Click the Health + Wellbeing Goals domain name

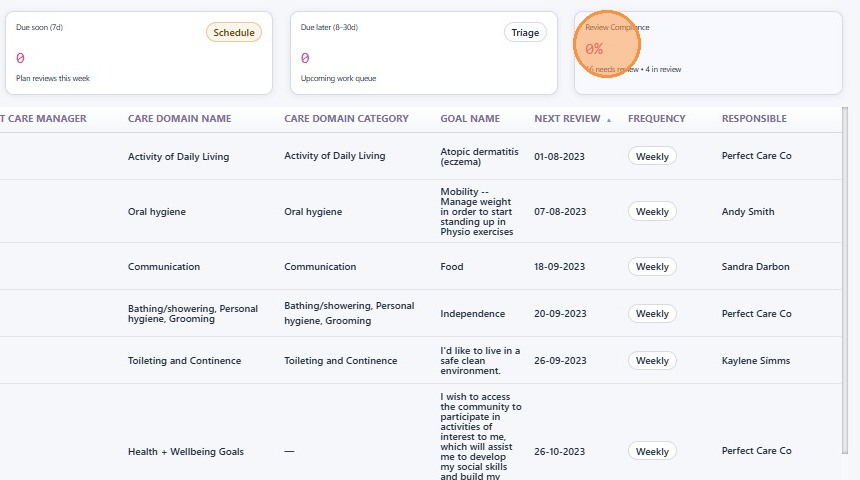(185, 452)
